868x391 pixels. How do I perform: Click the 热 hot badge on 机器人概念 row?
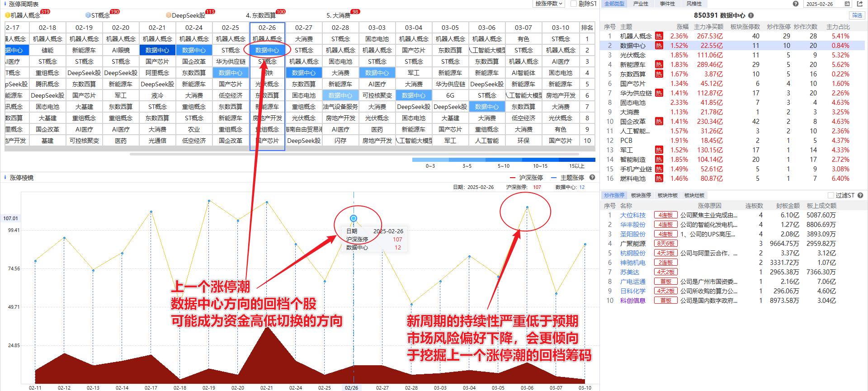tap(659, 36)
